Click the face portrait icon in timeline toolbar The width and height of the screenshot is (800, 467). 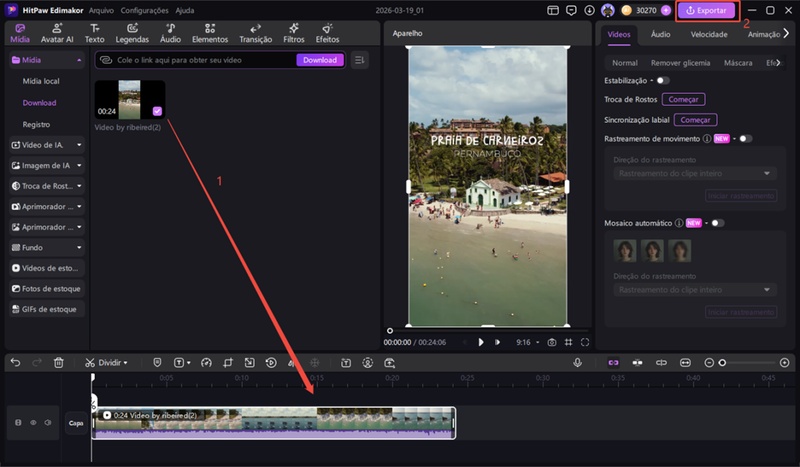pos(367,362)
